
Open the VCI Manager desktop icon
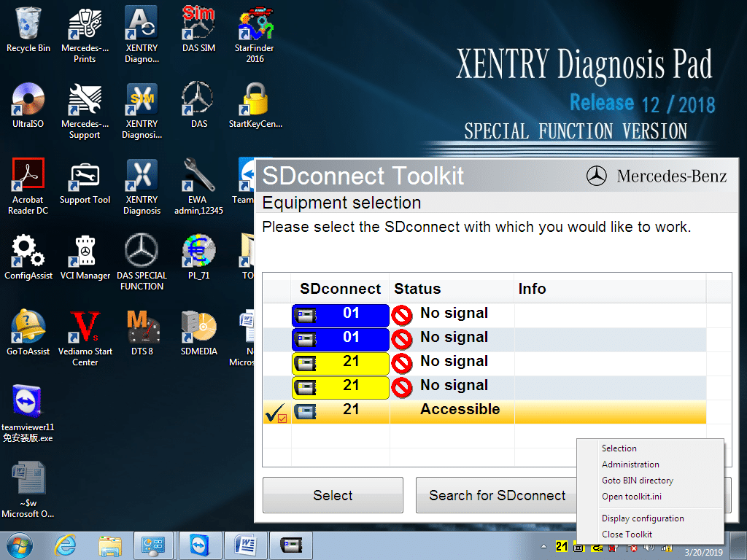point(85,252)
